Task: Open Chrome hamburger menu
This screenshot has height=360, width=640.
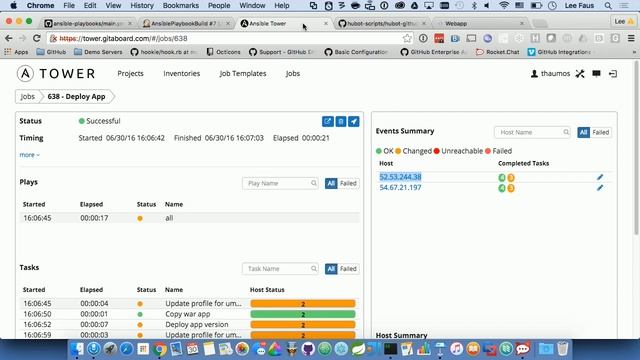Action: (x=631, y=38)
